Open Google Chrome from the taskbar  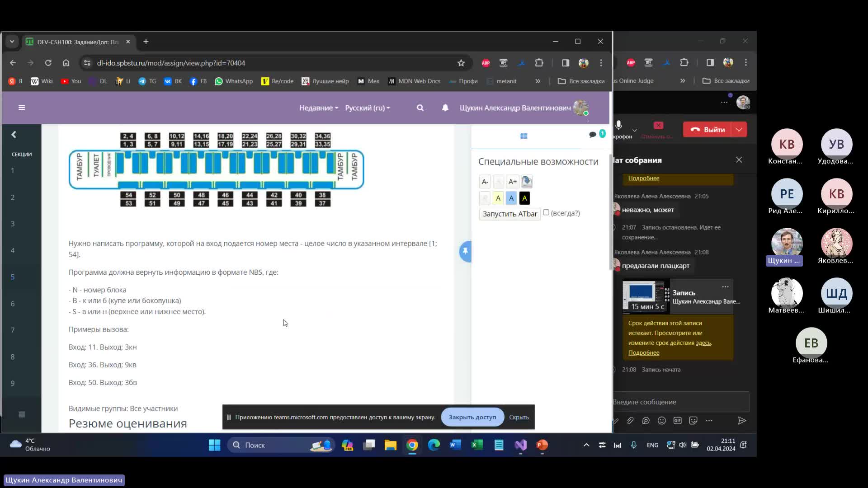[x=412, y=445]
